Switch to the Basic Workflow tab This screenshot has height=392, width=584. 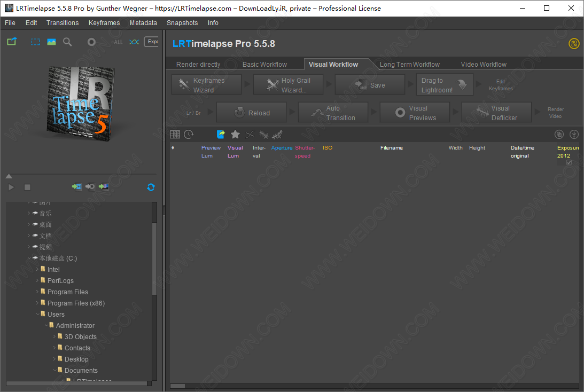click(264, 64)
